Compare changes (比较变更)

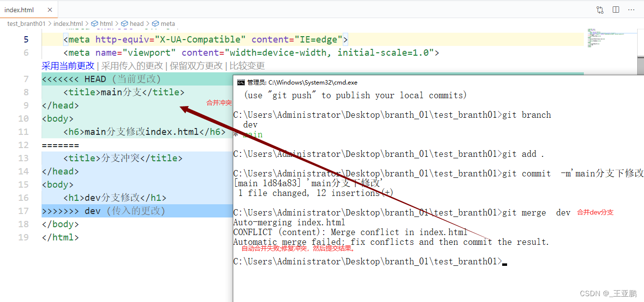pyautogui.click(x=247, y=65)
